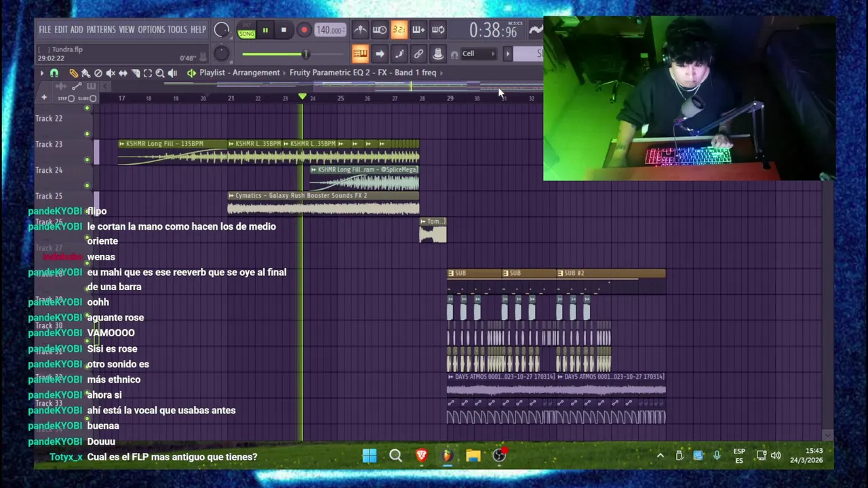Screen dimensions: 868x488
Task: Click the add track plus button
Action: 44,98
